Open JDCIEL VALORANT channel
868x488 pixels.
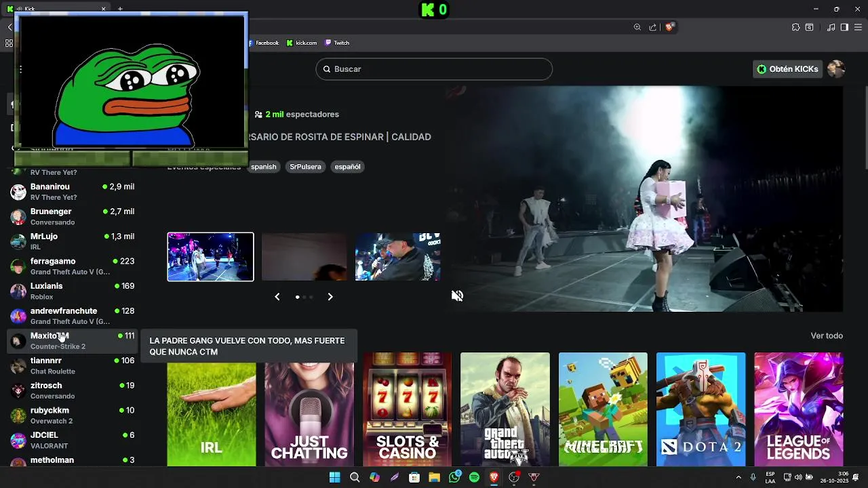pyautogui.click(x=73, y=441)
